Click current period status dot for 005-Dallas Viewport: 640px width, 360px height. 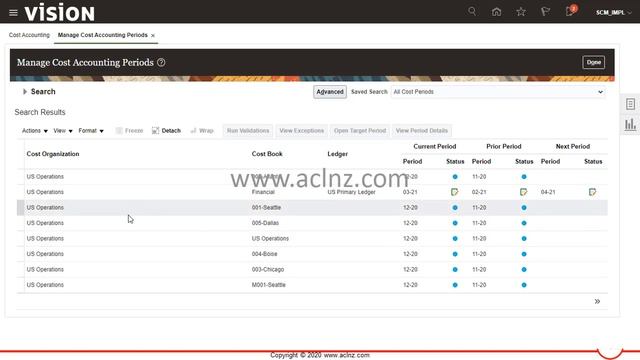coord(455,223)
